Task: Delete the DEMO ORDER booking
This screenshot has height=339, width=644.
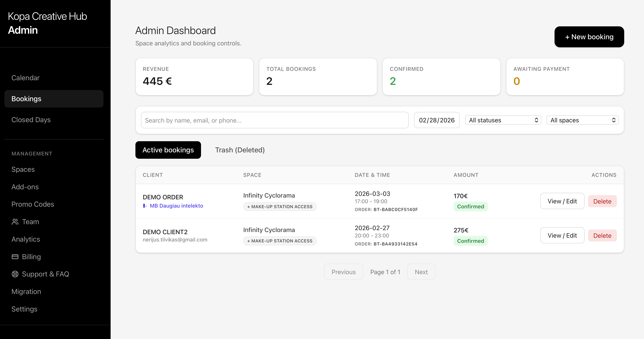Action: [602, 201]
